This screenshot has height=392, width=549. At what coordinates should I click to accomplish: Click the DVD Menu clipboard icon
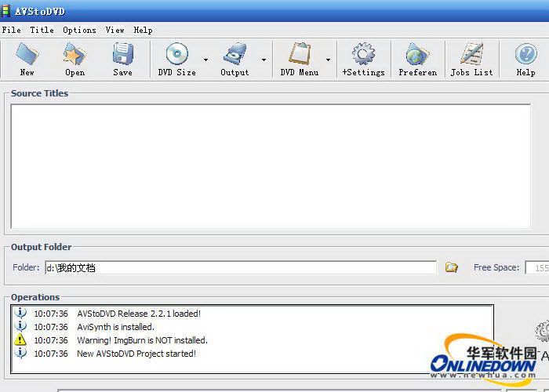[x=300, y=54]
